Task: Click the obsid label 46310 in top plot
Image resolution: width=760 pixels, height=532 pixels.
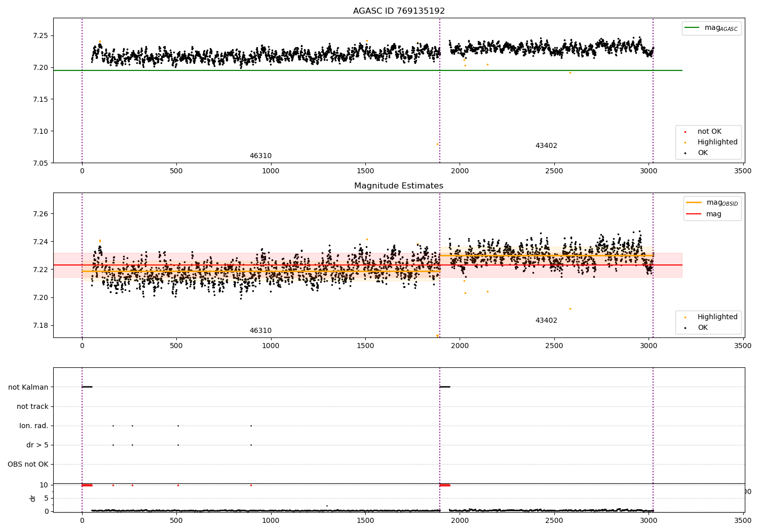Action: [260, 156]
